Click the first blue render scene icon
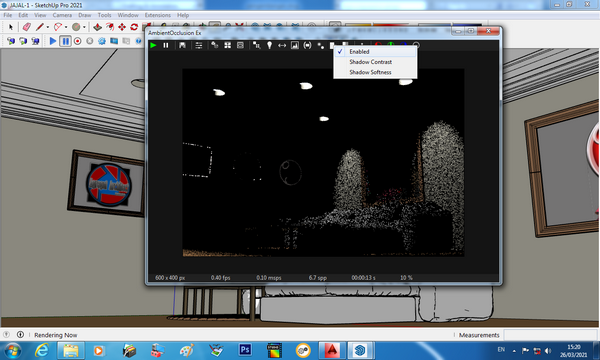 pyautogui.click(x=11, y=41)
